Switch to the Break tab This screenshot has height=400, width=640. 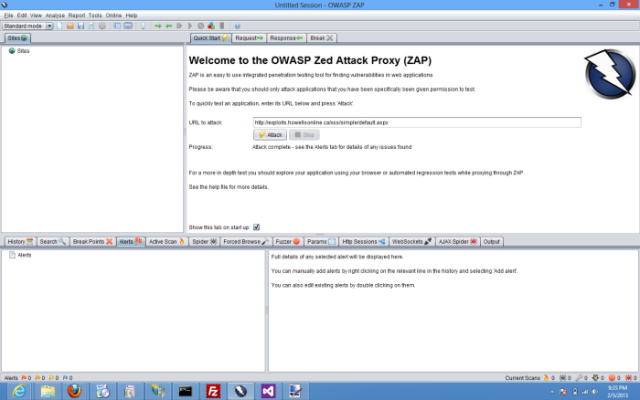pyautogui.click(x=322, y=38)
